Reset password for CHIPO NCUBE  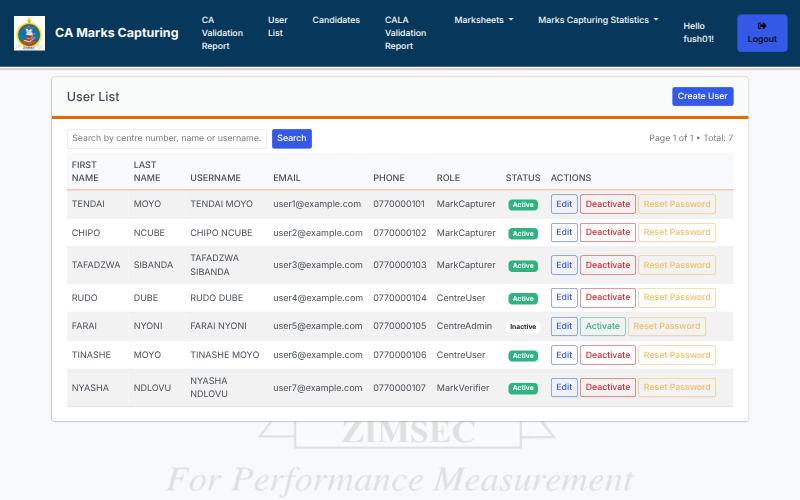677,232
